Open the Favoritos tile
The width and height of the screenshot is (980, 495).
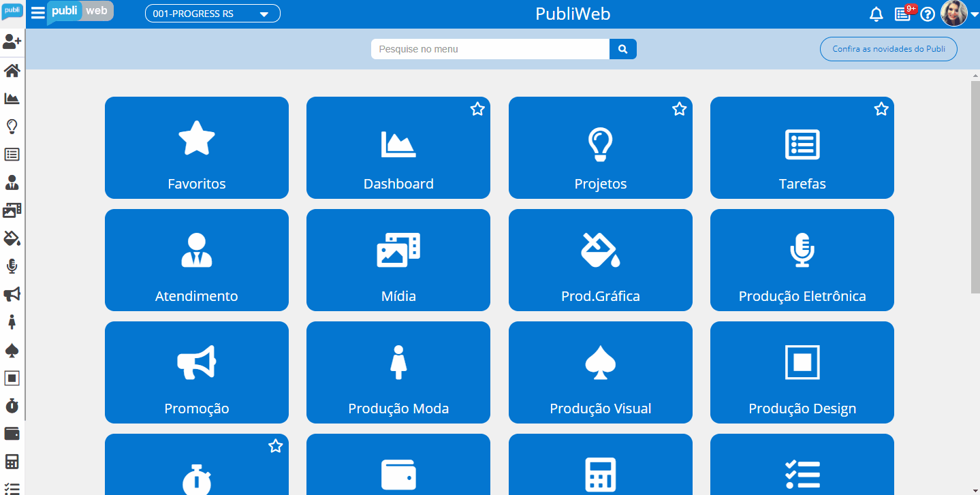(x=197, y=148)
